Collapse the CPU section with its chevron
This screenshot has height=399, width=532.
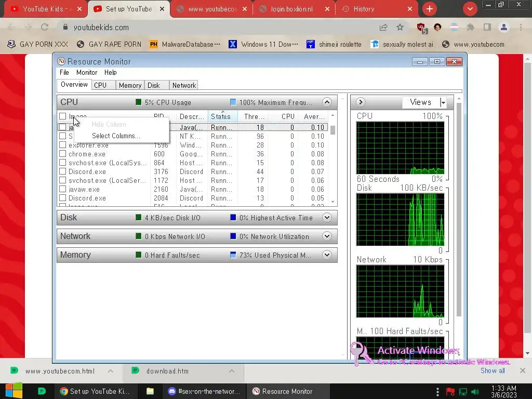[x=327, y=102]
